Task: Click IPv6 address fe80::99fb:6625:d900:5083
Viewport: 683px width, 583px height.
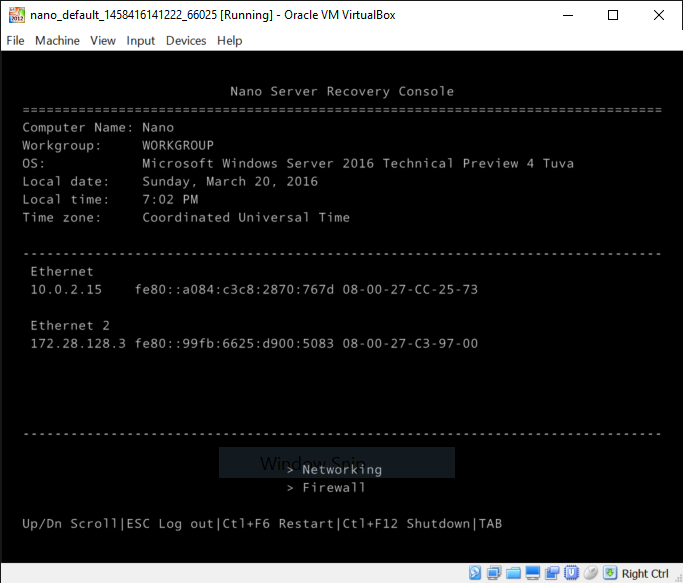Action: [x=234, y=343]
